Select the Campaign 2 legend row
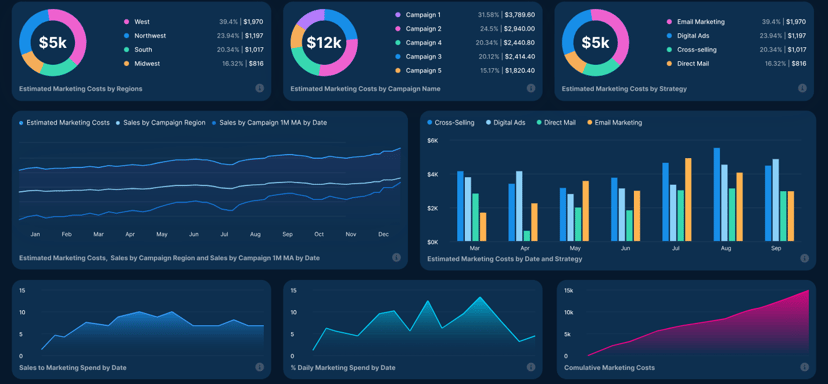Image resolution: width=828 pixels, height=384 pixels. (x=465, y=29)
